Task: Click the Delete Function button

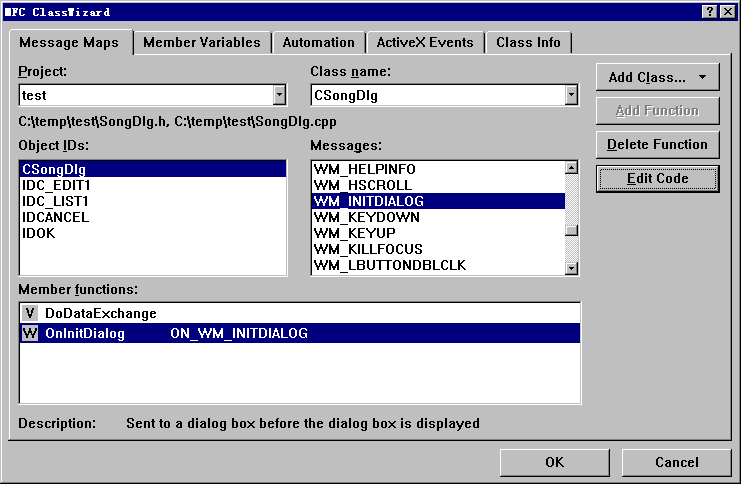Action: (x=657, y=145)
